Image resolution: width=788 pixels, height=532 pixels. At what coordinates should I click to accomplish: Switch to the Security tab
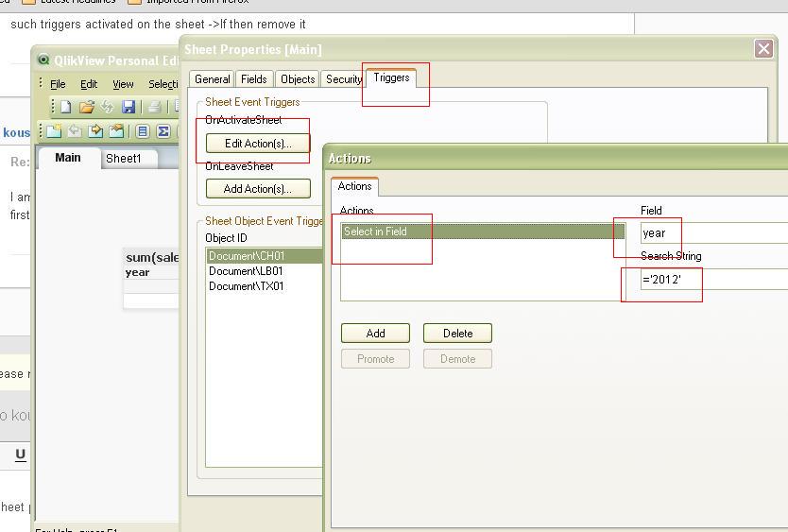pos(344,79)
